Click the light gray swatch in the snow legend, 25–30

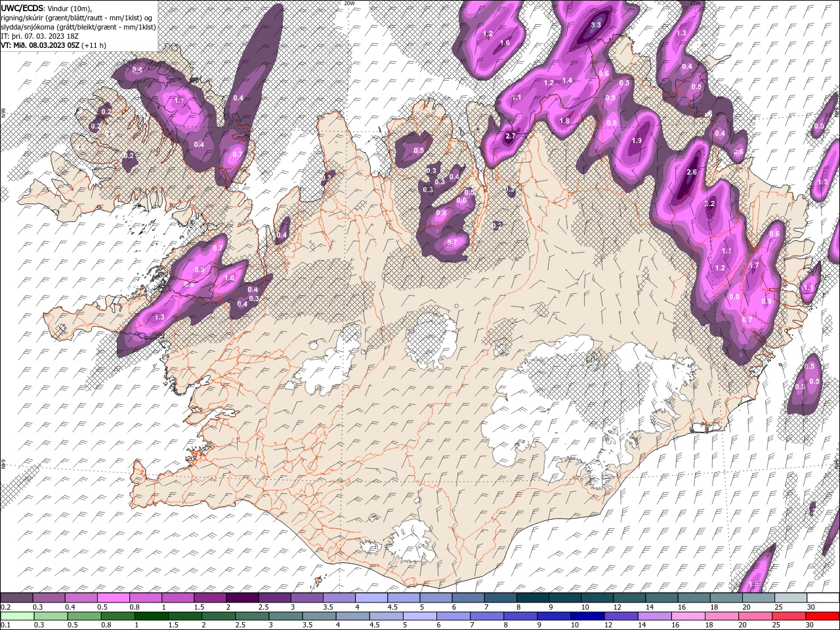tap(791, 598)
